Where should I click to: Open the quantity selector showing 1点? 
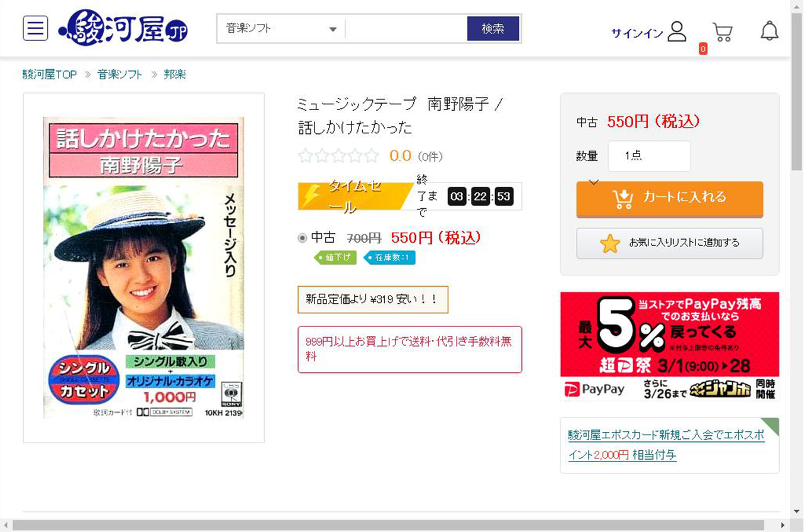pyautogui.click(x=648, y=156)
